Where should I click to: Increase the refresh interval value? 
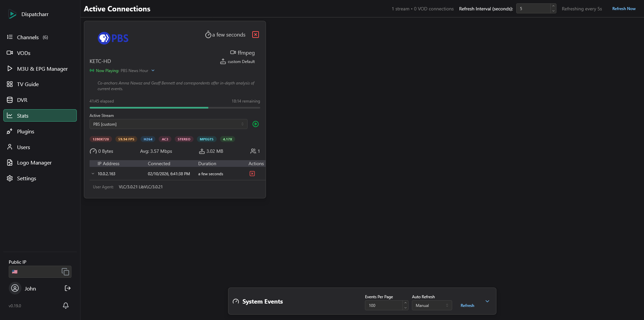(x=553, y=6)
